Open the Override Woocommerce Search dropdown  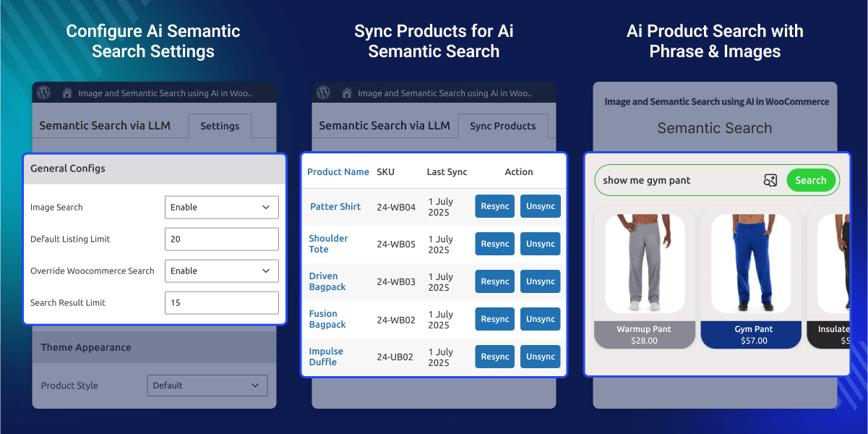(x=221, y=271)
